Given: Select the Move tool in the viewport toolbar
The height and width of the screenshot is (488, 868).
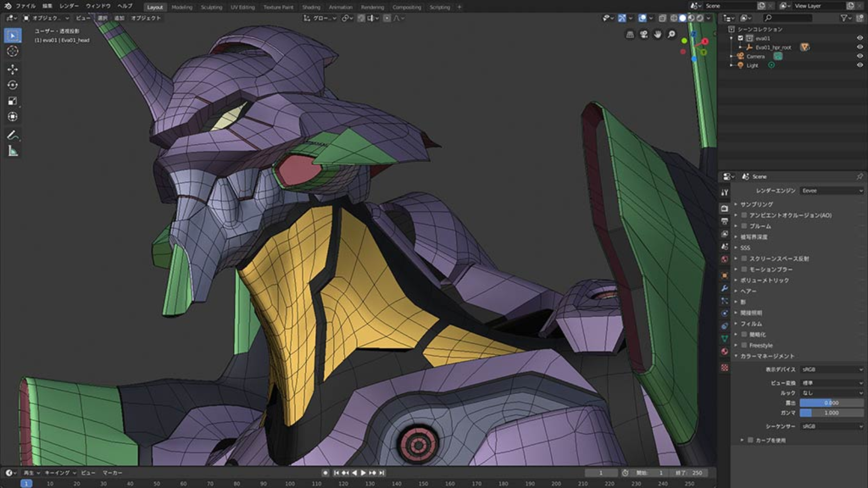Looking at the screenshot, I should tap(12, 69).
